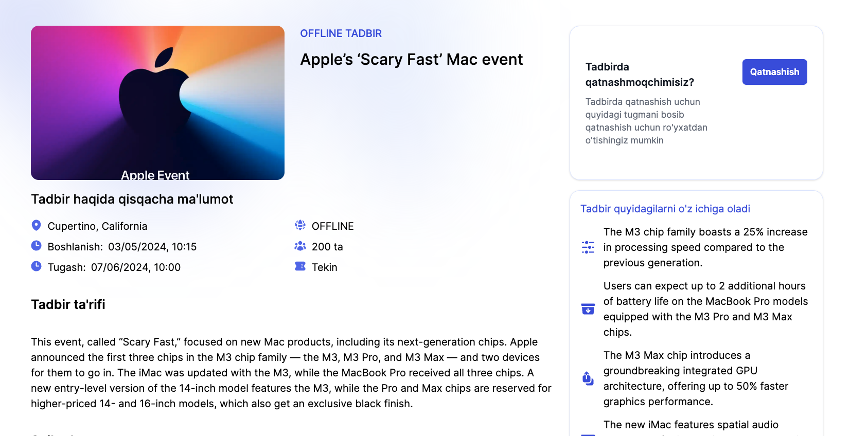Click the clock icon next to Tugash

[36, 266]
